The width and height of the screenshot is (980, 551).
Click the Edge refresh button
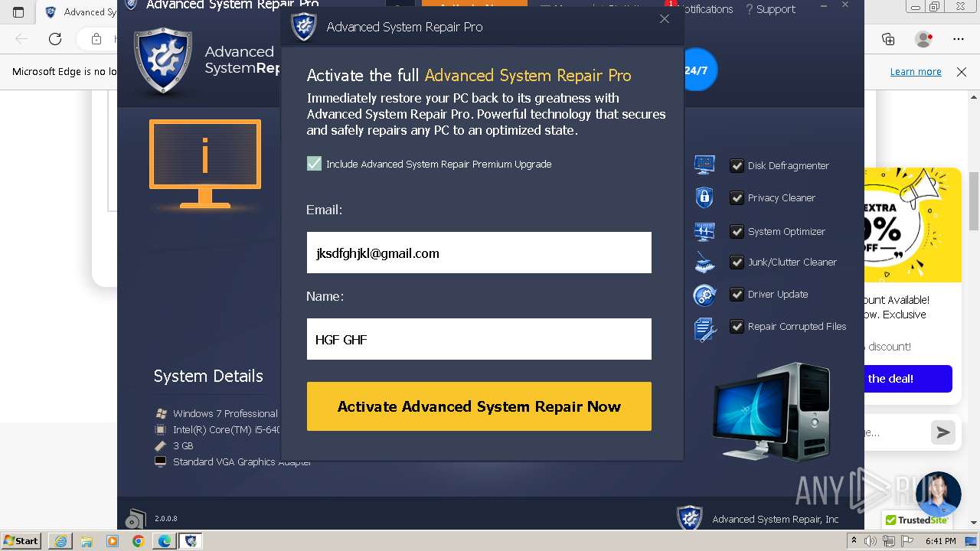[x=55, y=38]
